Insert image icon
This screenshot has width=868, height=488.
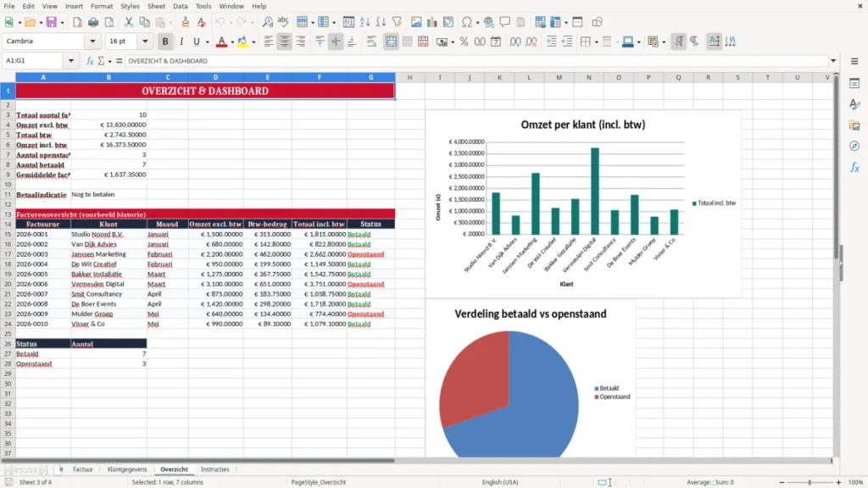(416, 22)
